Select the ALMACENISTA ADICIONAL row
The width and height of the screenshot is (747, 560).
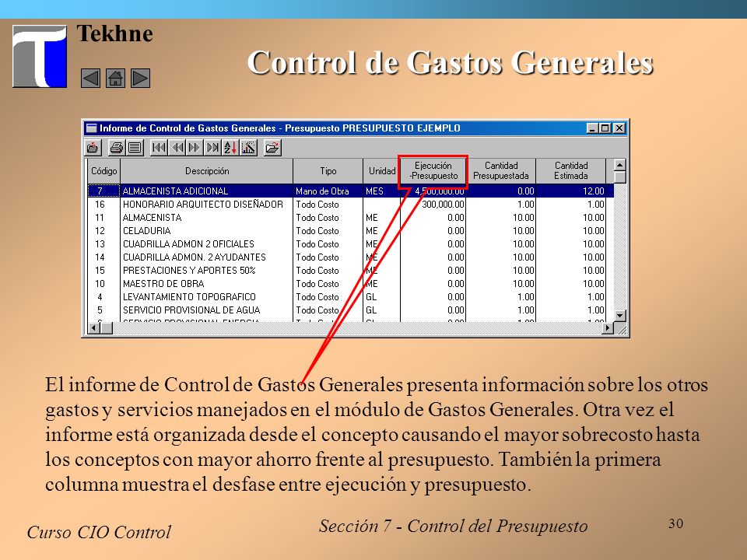click(x=351, y=191)
